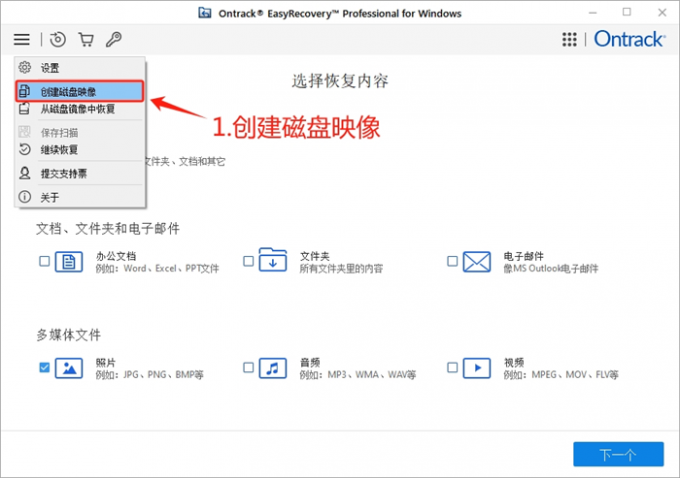
Task: Select 提交支持票 menu entry
Action: pyautogui.click(x=79, y=174)
